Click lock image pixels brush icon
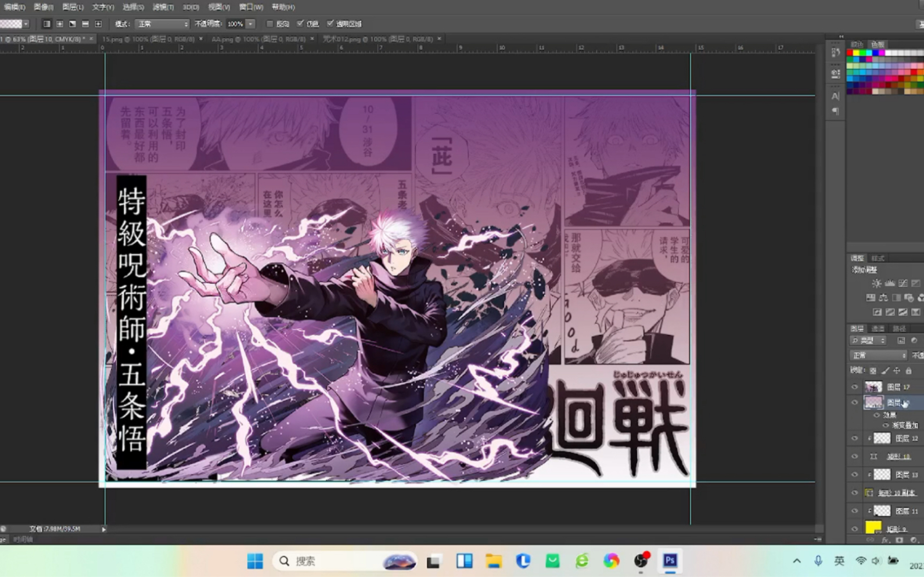924x577 pixels. [885, 371]
